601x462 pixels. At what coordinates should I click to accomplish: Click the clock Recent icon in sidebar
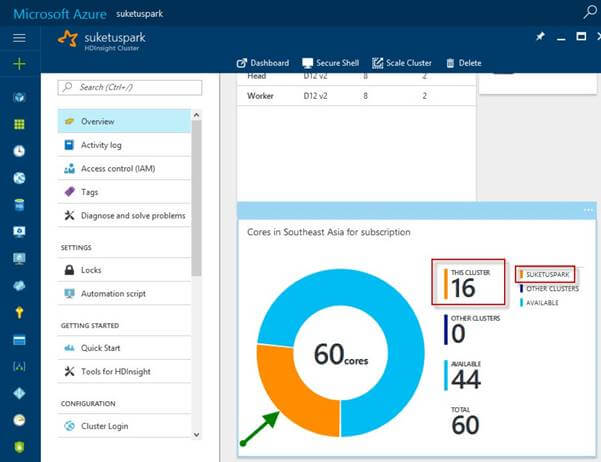tap(19, 151)
